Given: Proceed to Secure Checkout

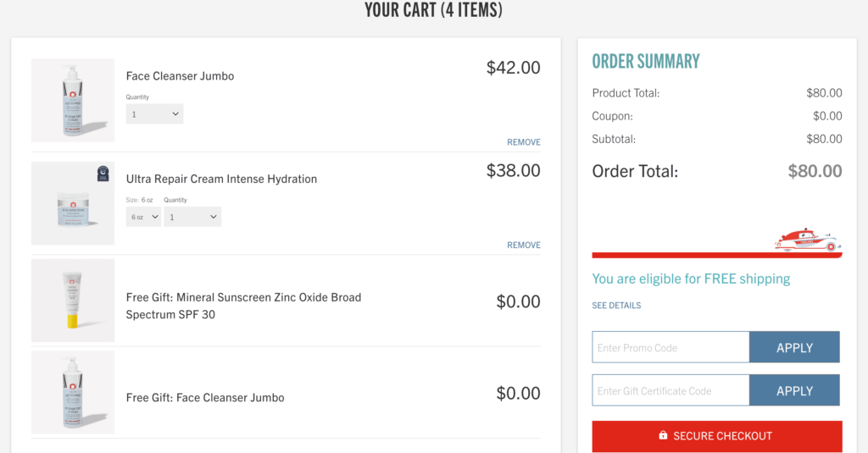Looking at the screenshot, I should (x=717, y=436).
